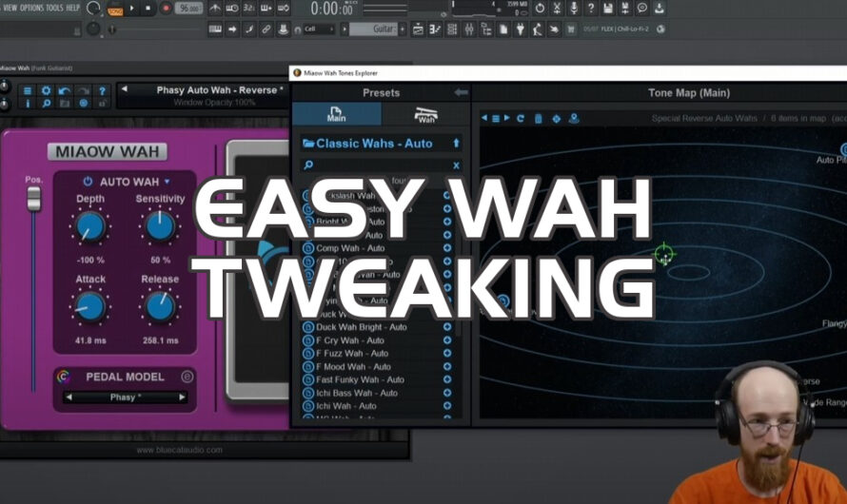Click the Tone Map location pin icon
The image size is (847, 504).
[574, 118]
